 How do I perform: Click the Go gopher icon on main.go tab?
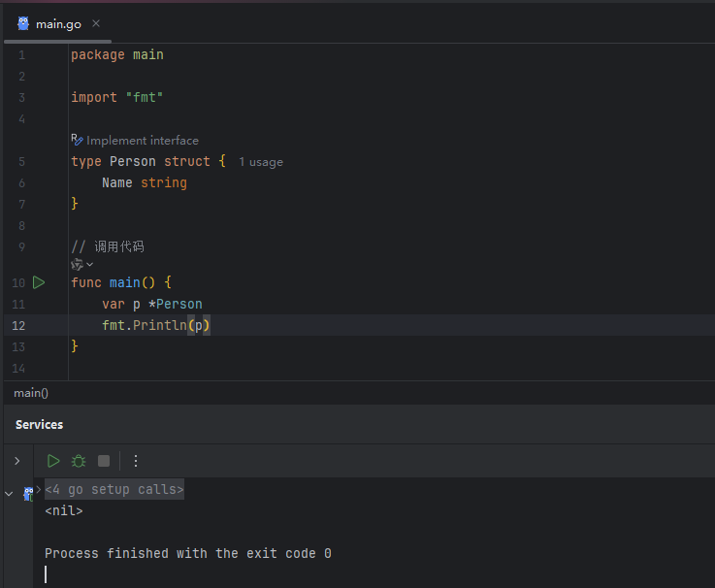click(23, 23)
